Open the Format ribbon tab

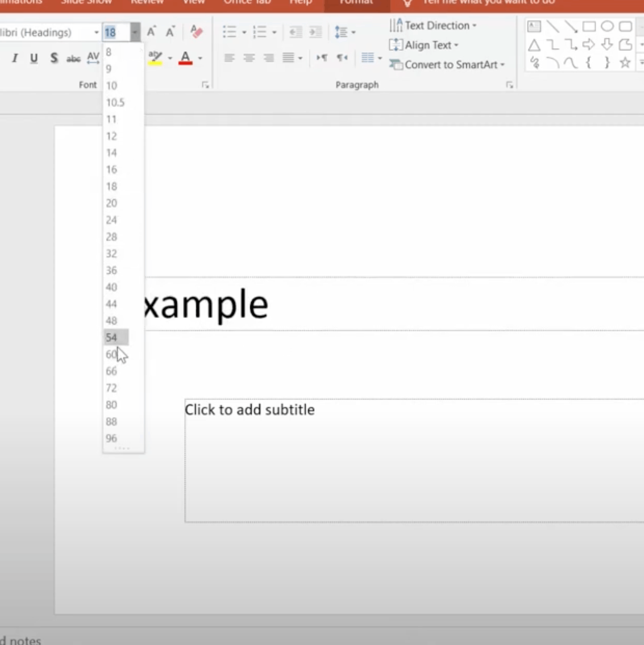[357, 3]
